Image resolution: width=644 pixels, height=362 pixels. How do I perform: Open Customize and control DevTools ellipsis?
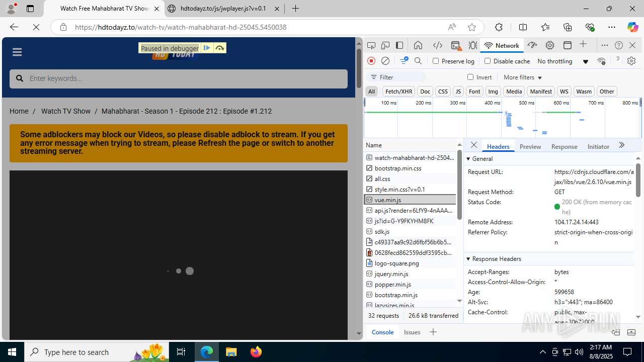click(x=605, y=45)
